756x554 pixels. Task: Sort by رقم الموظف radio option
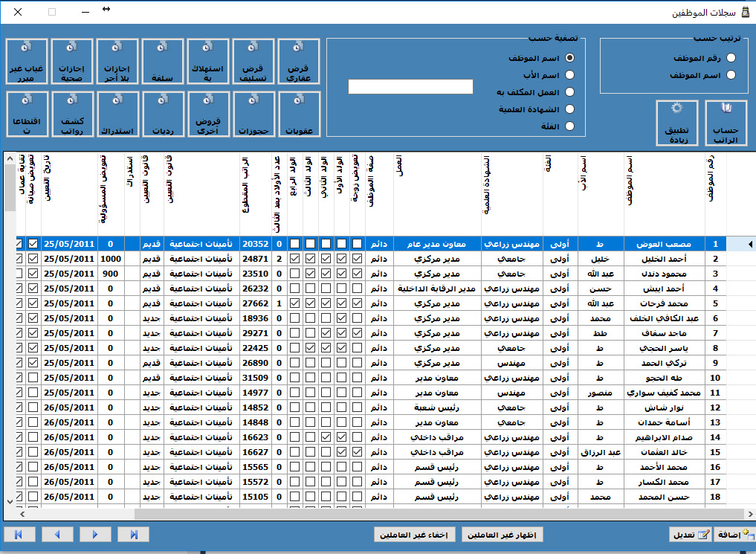tap(731, 57)
